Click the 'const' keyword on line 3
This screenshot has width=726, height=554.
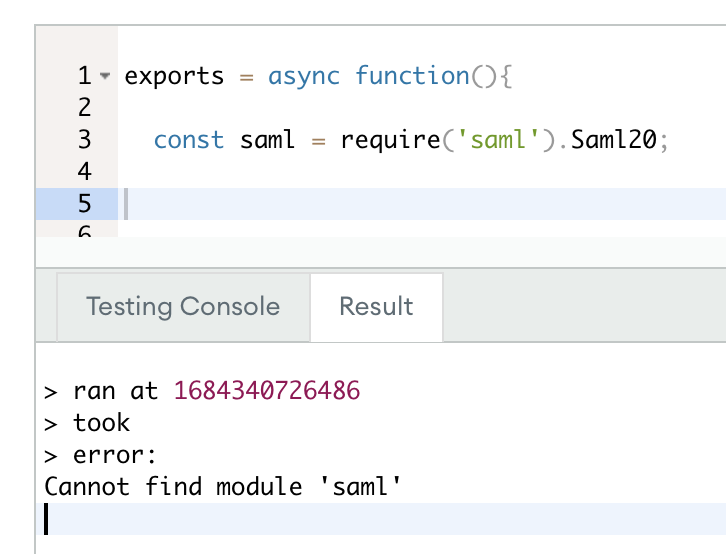click(x=189, y=140)
